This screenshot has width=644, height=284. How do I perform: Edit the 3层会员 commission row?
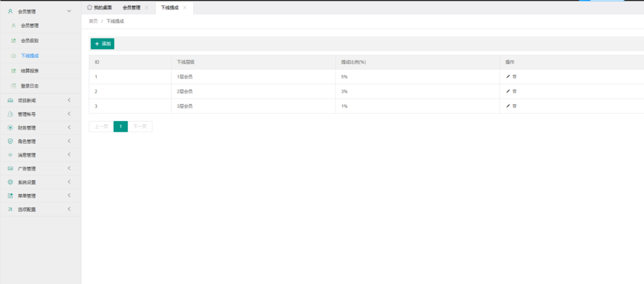click(508, 106)
